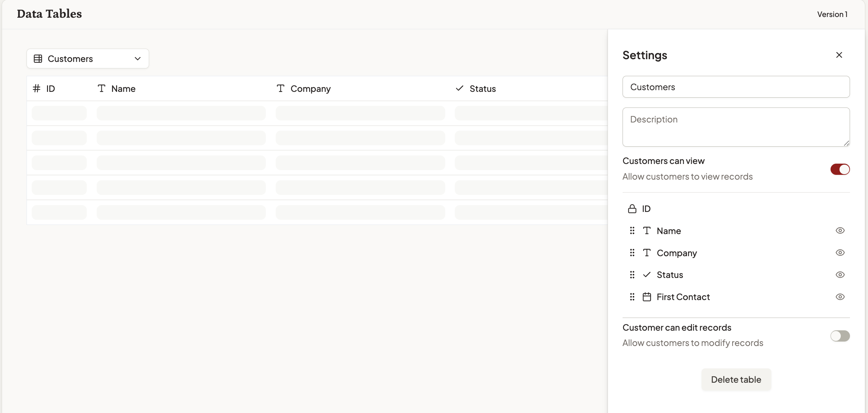Click the drag handle beside First Contact
This screenshot has height=413, width=868.
coord(632,297)
